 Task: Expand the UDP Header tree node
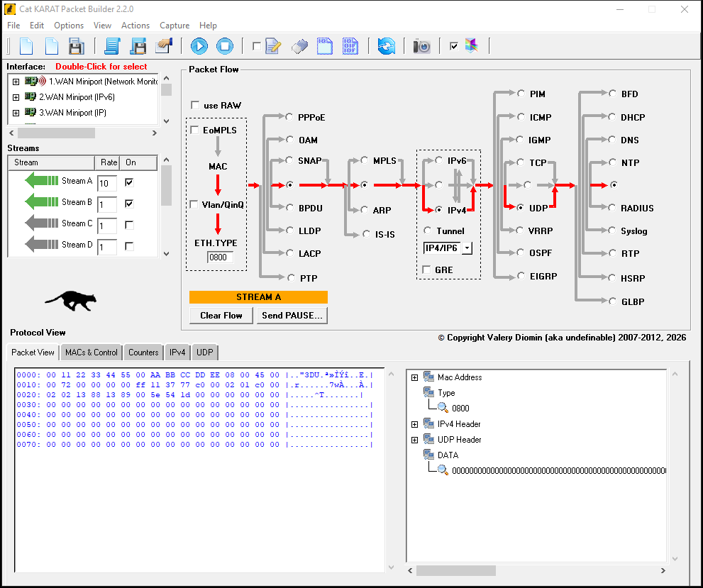click(x=415, y=440)
